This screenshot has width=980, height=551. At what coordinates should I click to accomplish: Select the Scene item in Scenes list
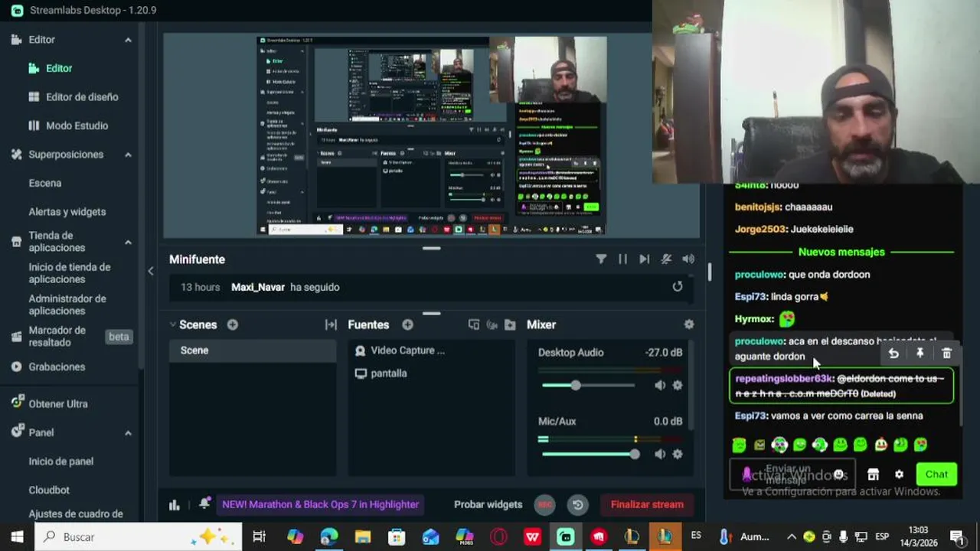click(253, 350)
